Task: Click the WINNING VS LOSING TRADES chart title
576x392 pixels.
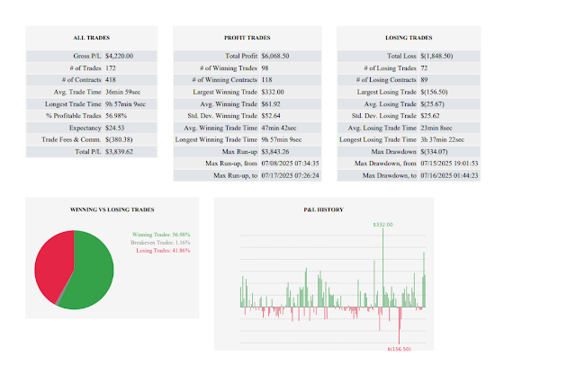Action: [112, 209]
